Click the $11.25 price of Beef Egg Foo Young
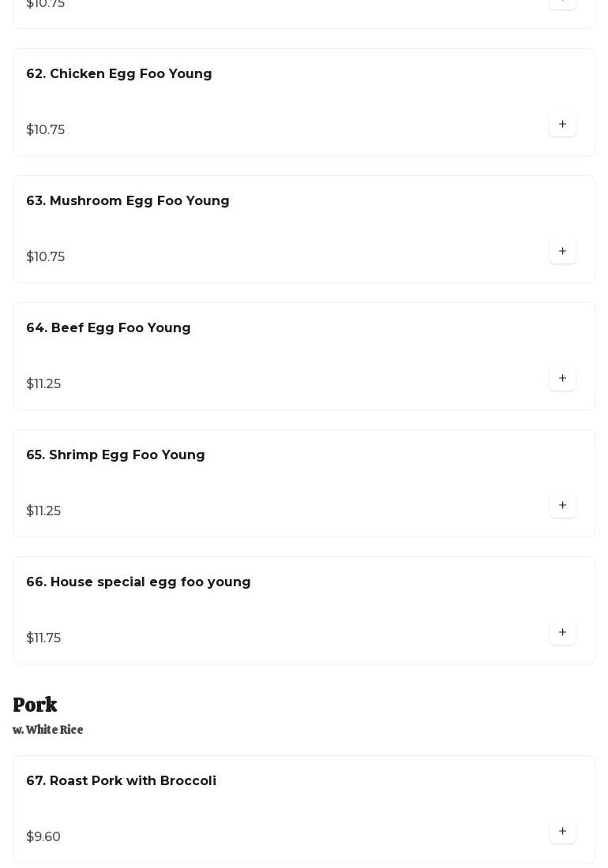608x868 pixels. 43,384
